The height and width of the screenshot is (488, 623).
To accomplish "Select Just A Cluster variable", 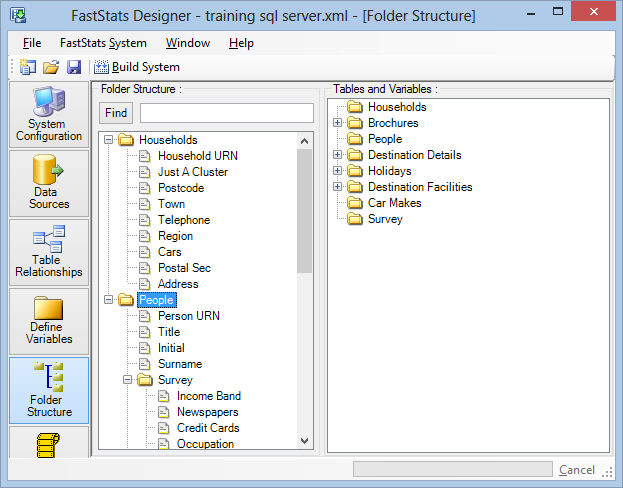I will (193, 172).
